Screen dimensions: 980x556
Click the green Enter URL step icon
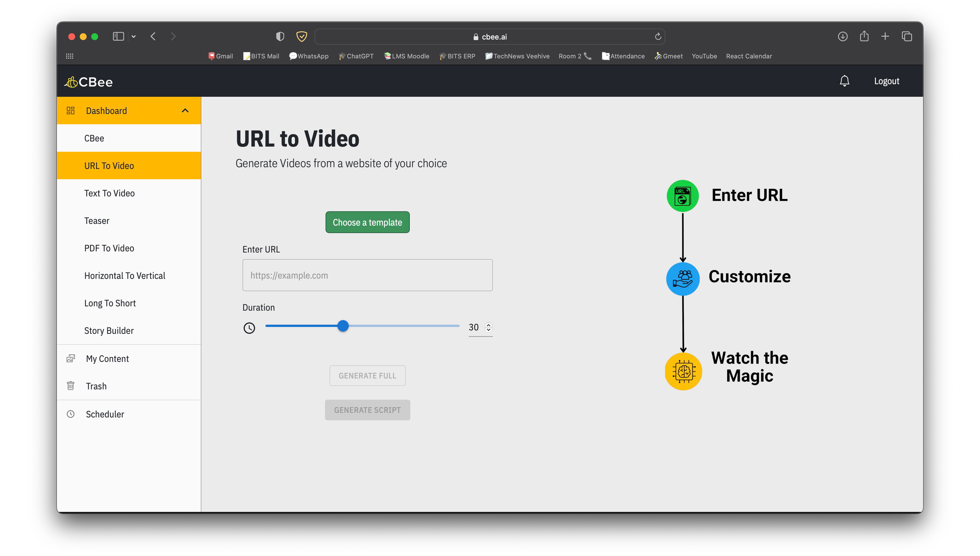(x=682, y=196)
